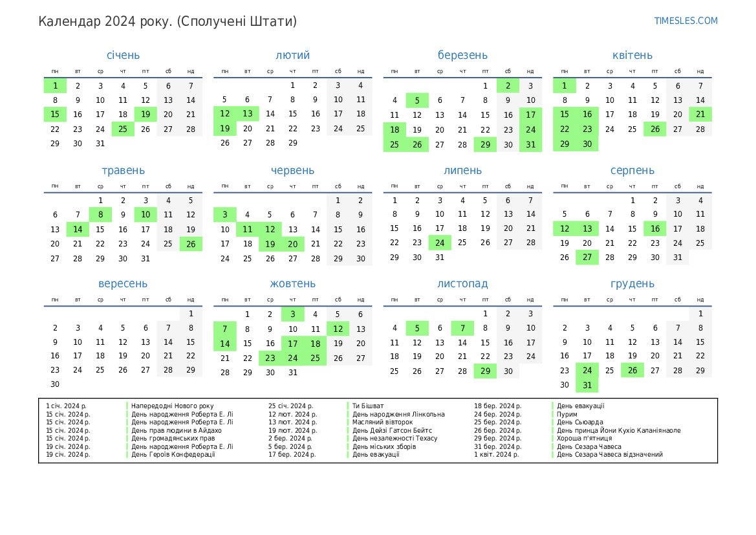Click the жовтень month heading
The image size is (756, 535).
pos(292,283)
